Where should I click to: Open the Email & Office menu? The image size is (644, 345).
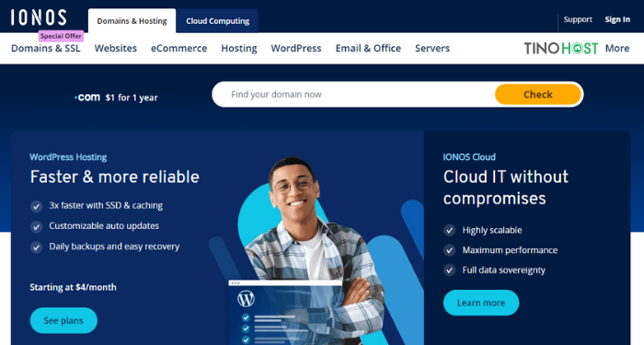[368, 49]
